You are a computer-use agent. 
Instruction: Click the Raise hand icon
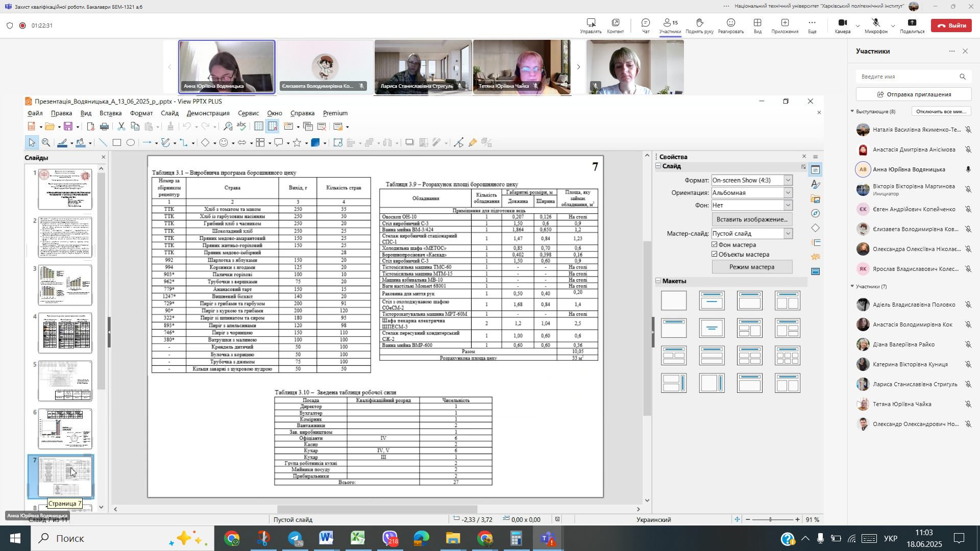[x=699, y=25]
